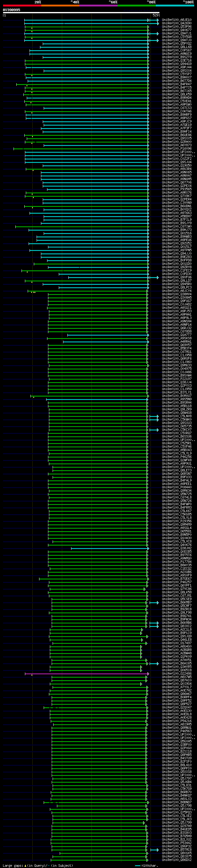
Task: Click the UniRef100_A0E7H2 hit label
Action: point(177,690)
